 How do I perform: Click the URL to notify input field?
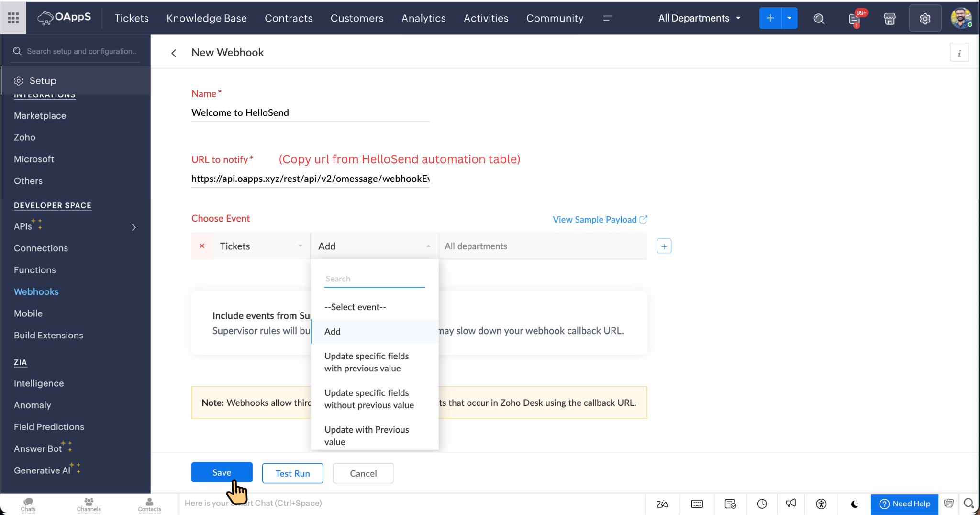click(310, 179)
